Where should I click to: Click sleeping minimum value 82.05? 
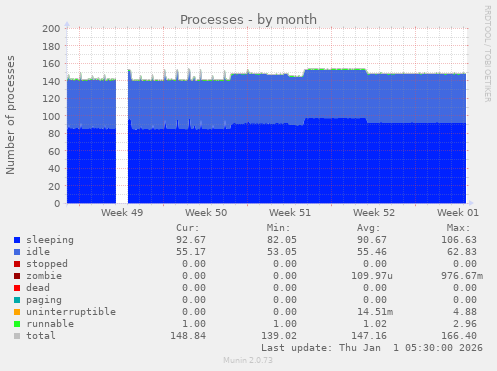coord(282,240)
